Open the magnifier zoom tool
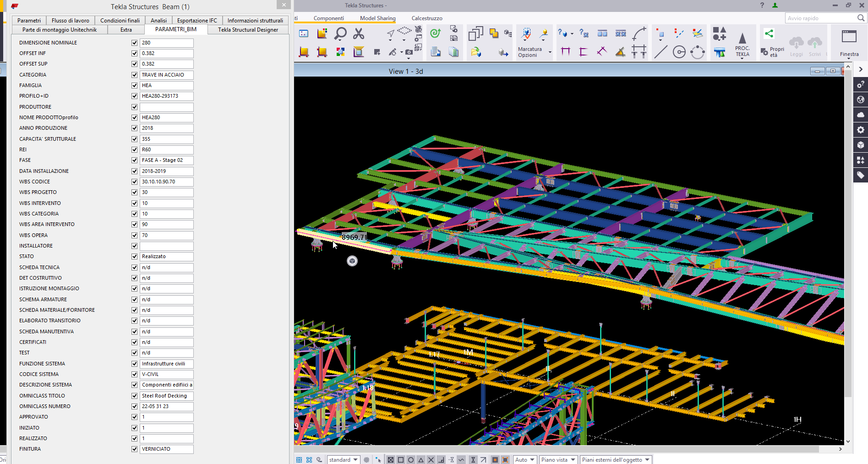Viewport: 868px width, 464px height. [340, 33]
